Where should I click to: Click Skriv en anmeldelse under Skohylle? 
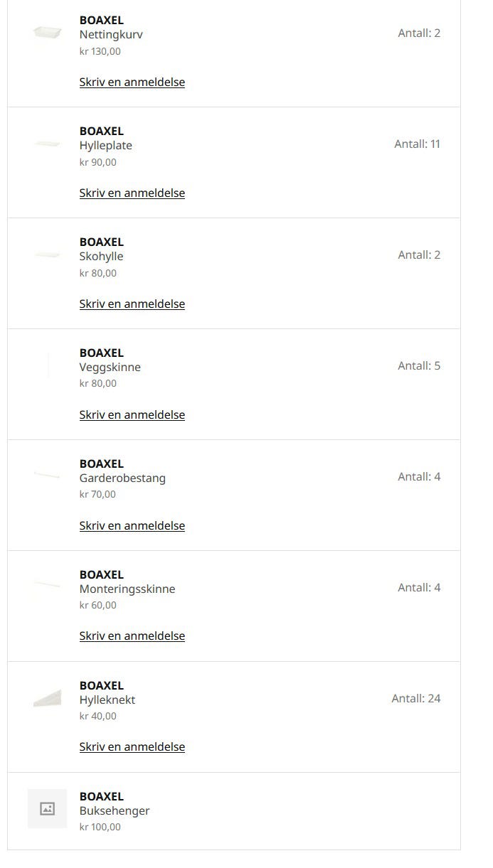click(x=132, y=304)
